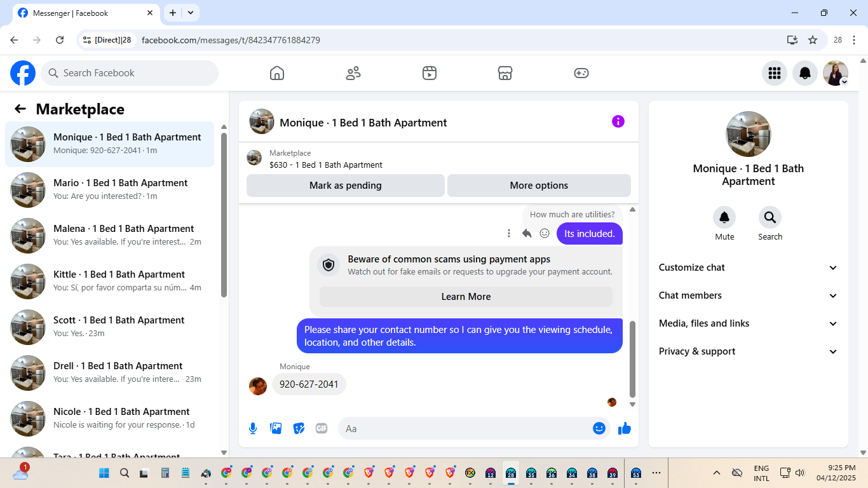
Task: Expand Chat members section
Action: [749, 295]
